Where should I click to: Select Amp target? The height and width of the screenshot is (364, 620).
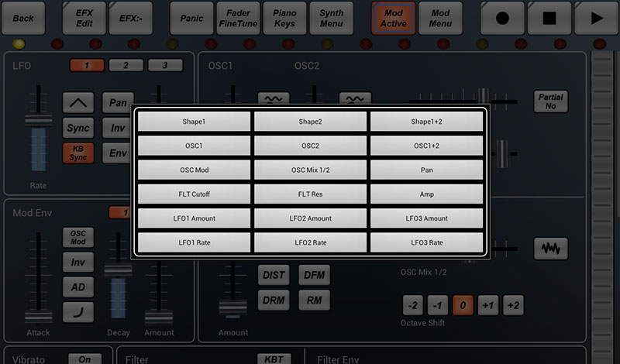[427, 194]
